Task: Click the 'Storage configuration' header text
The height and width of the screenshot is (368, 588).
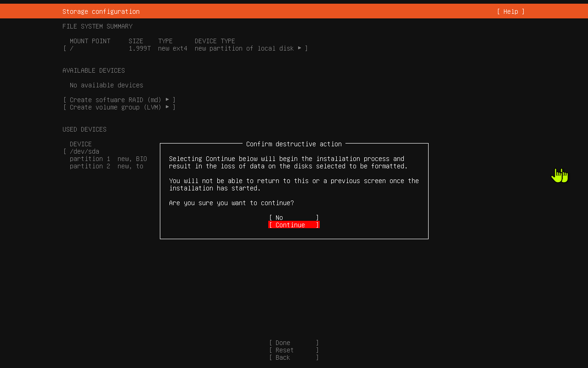Action: tap(101, 11)
